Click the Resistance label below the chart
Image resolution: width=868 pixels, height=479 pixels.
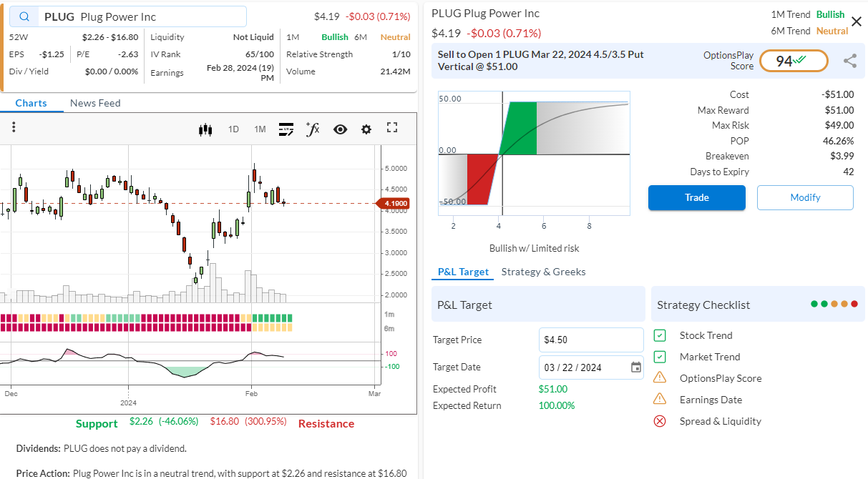pos(326,423)
